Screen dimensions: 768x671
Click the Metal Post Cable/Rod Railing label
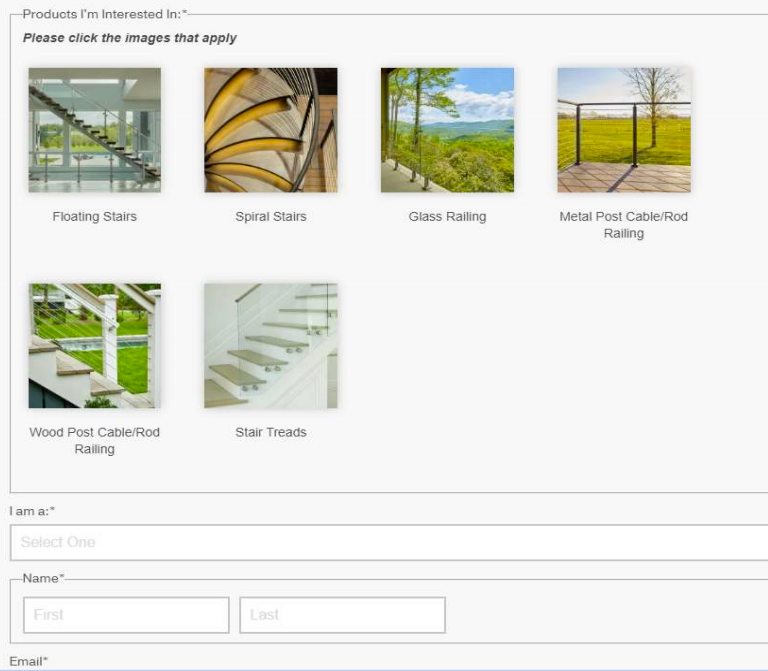pyautogui.click(x=624, y=225)
